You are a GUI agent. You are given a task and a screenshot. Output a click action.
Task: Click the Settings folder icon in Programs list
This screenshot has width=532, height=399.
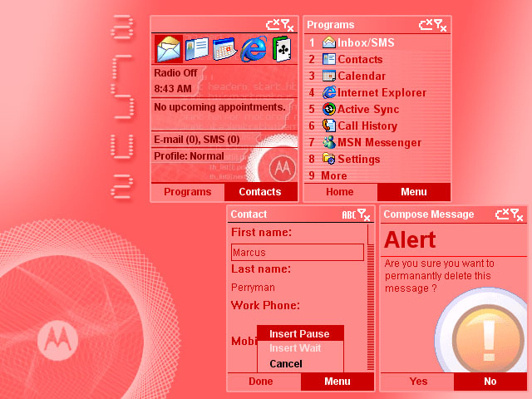[329, 159]
